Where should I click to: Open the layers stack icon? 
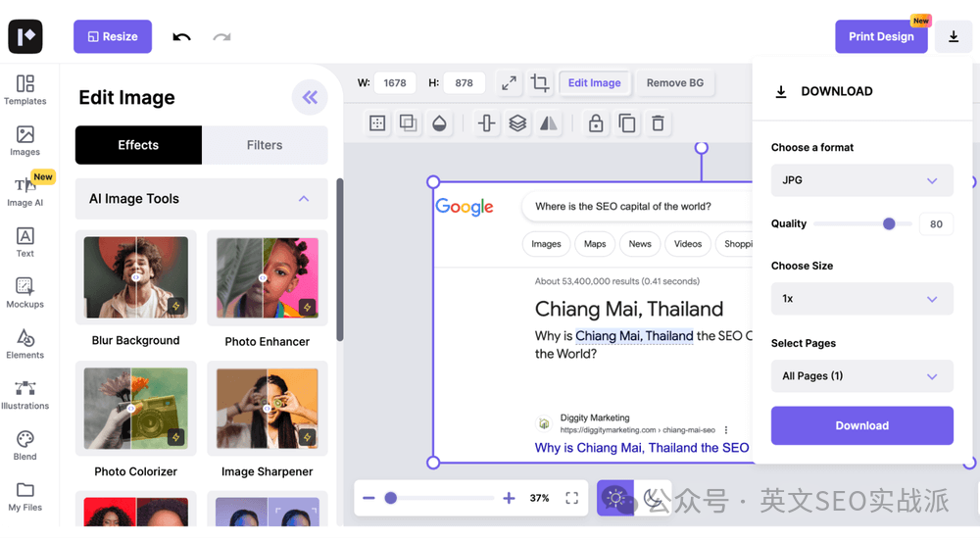pos(517,123)
